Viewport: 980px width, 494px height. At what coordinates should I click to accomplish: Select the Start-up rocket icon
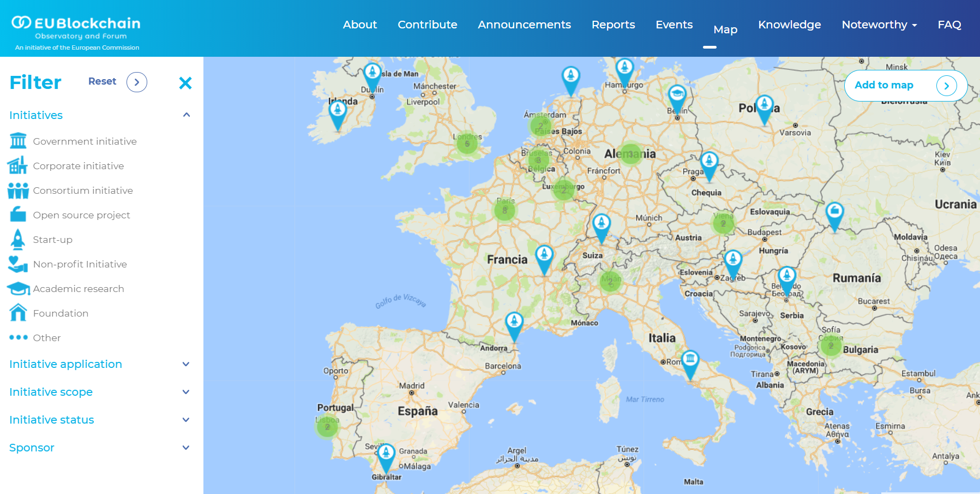pos(18,239)
